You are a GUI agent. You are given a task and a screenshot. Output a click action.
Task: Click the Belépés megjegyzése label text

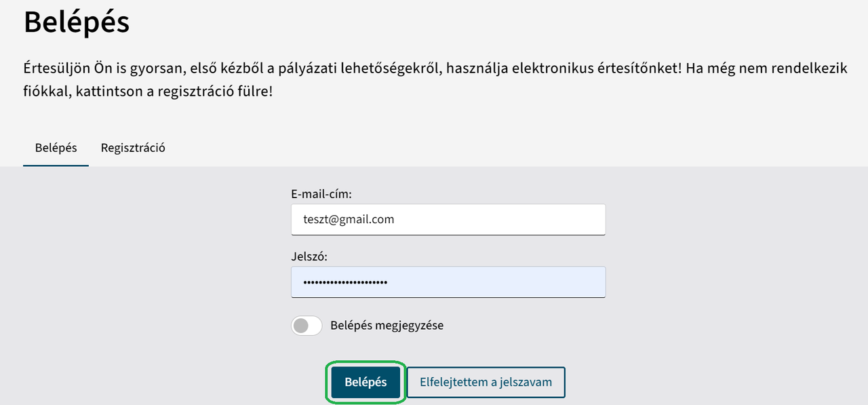tap(387, 326)
